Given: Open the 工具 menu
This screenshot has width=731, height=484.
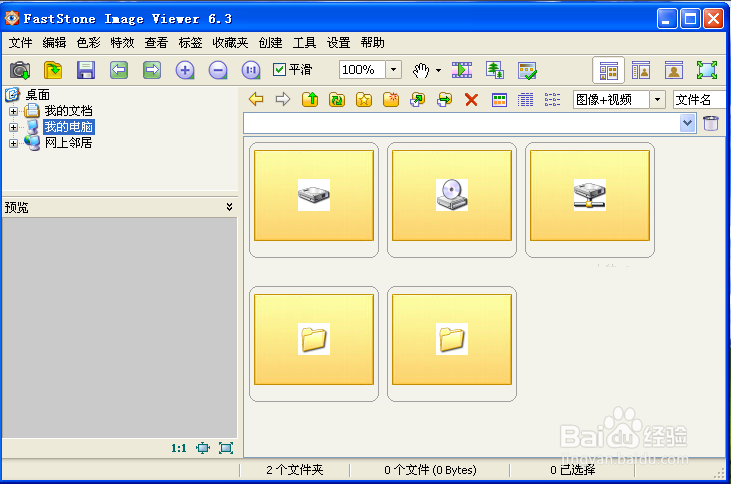Looking at the screenshot, I should click(x=304, y=43).
